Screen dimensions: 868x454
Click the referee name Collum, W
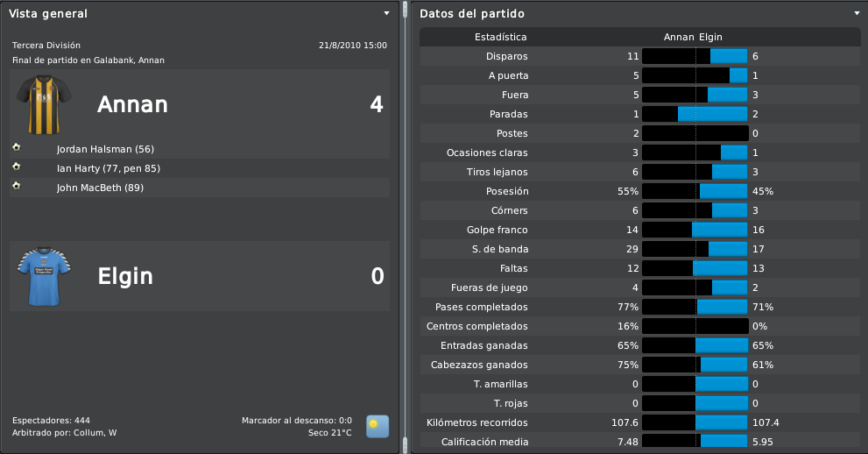[x=95, y=433]
